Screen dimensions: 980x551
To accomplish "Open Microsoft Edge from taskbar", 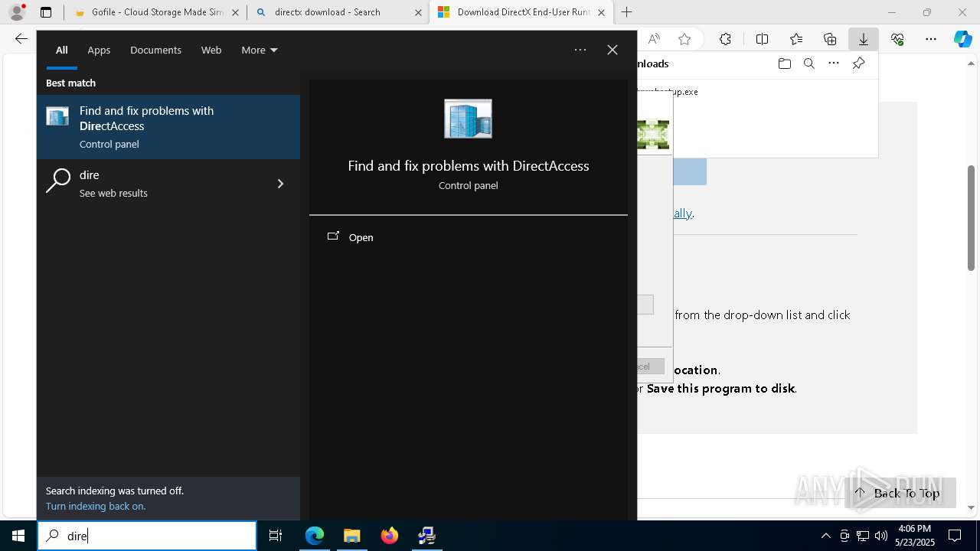I will [x=315, y=536].
